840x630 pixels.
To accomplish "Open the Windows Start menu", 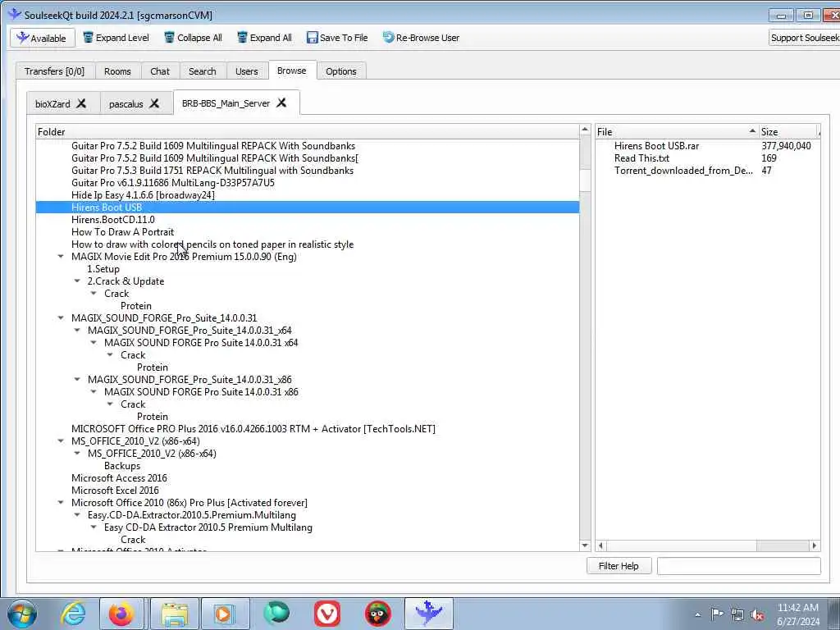I will pyautogui.click(x=22, y=614).
